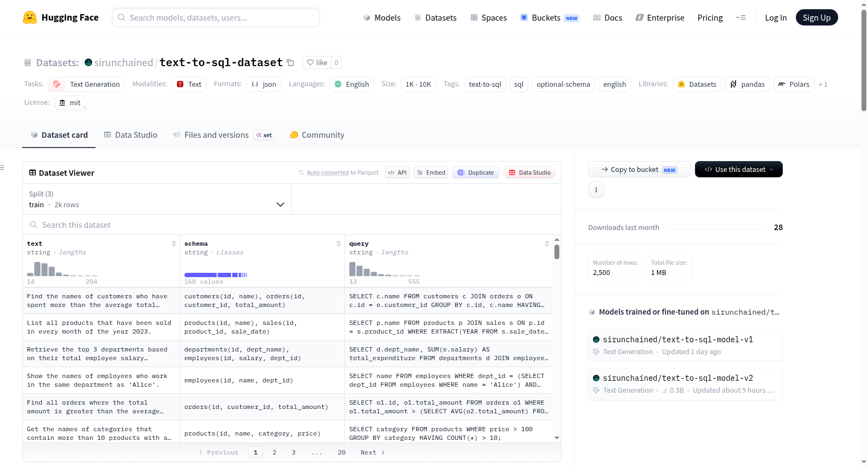Go to page 3 of the table
Image resolution: width=868 pixels, height=467 pixels.
coord(293,452)
